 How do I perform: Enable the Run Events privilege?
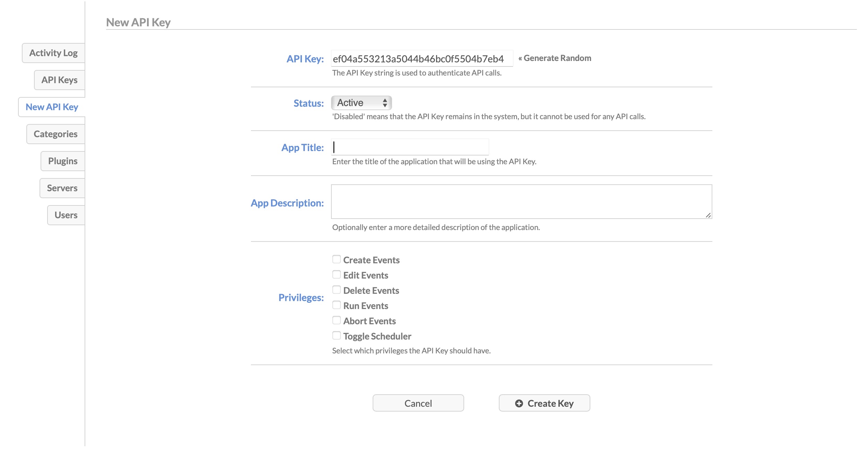click(336, 305)
